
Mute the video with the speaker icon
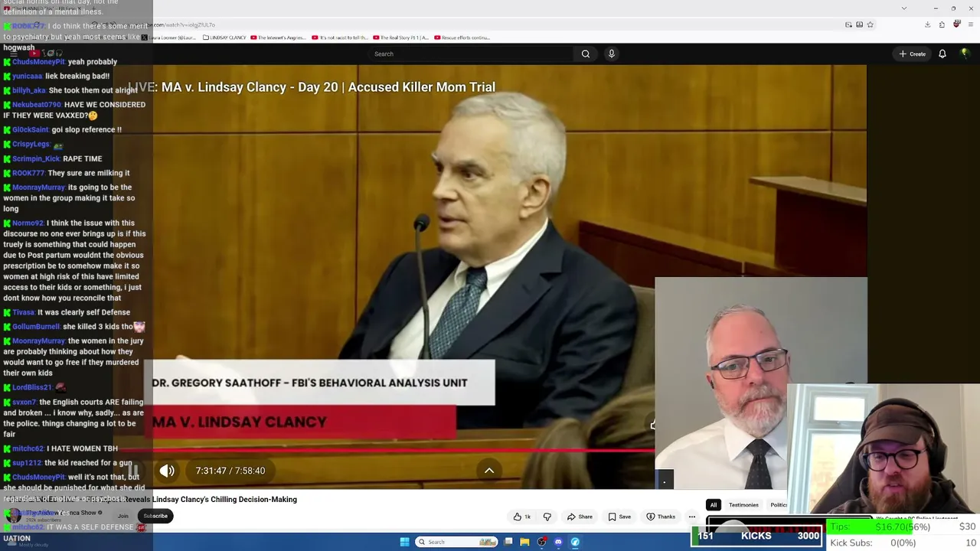pos(167,471)
